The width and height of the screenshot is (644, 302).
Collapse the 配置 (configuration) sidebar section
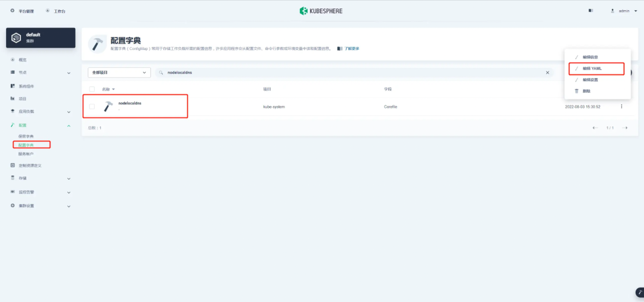coord(41,125)
